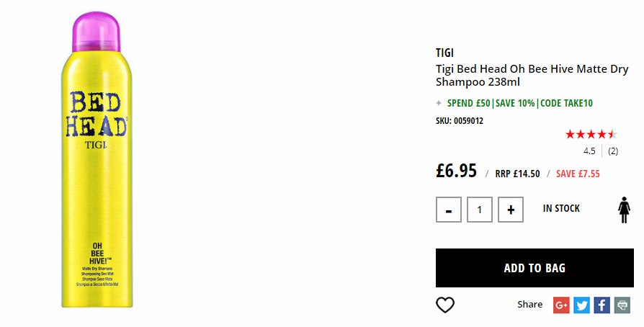Click the ADD TO BAG button
The width and height of the screenshot is (644, 327).
pos(535,268)
